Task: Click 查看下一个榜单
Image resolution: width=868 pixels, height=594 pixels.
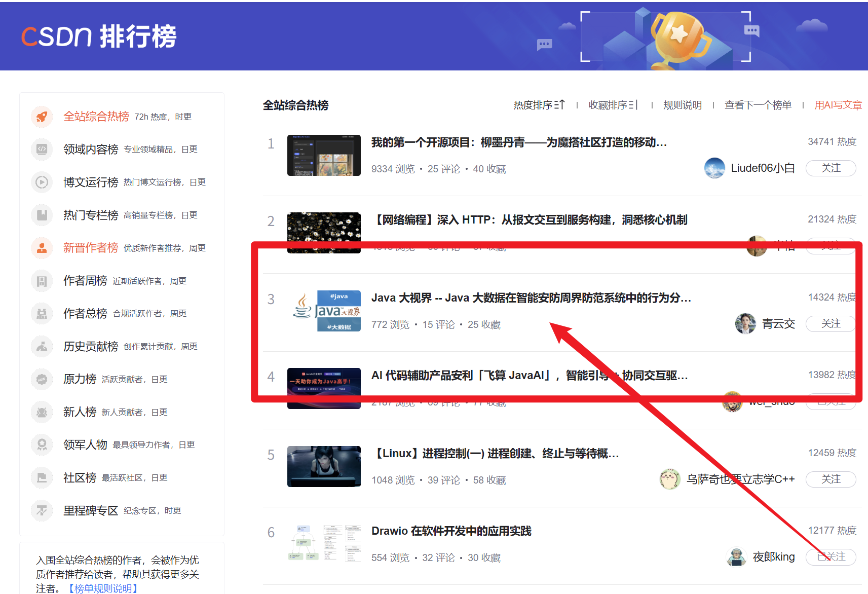Action: 758,105
